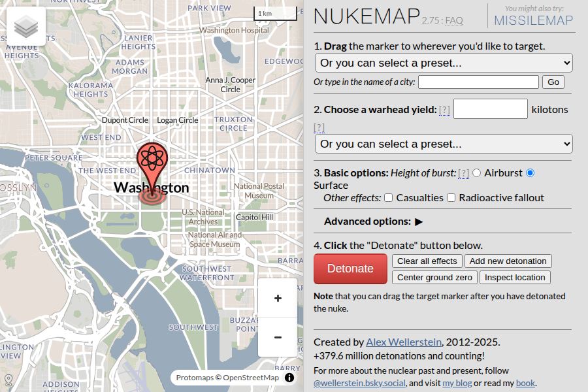Screen dimensions: 588x392
Task: Click the CHINATOWN map label
Action: [x=209, y=171]
